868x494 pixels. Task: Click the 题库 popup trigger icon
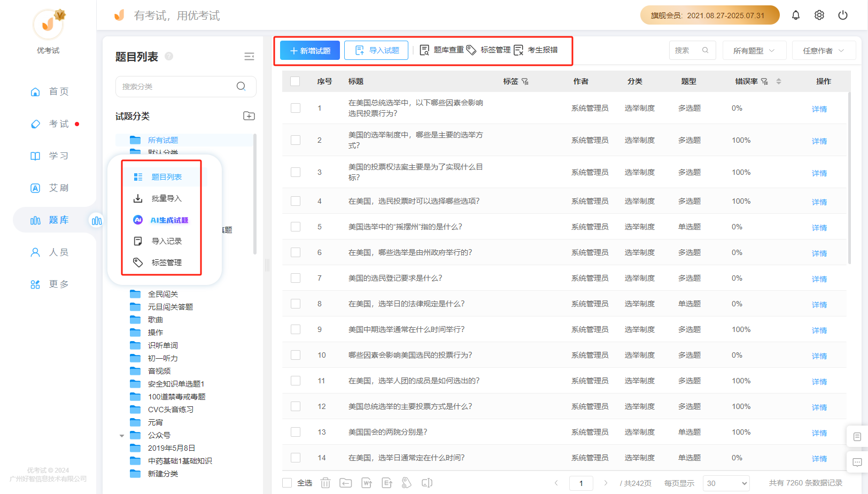(97, 220)
